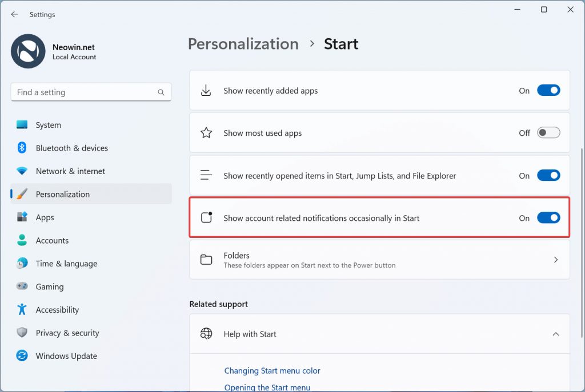Click the download icon for recently added apps
The height and width of the screenshot is (392, 585).
(x=206, y=91)
